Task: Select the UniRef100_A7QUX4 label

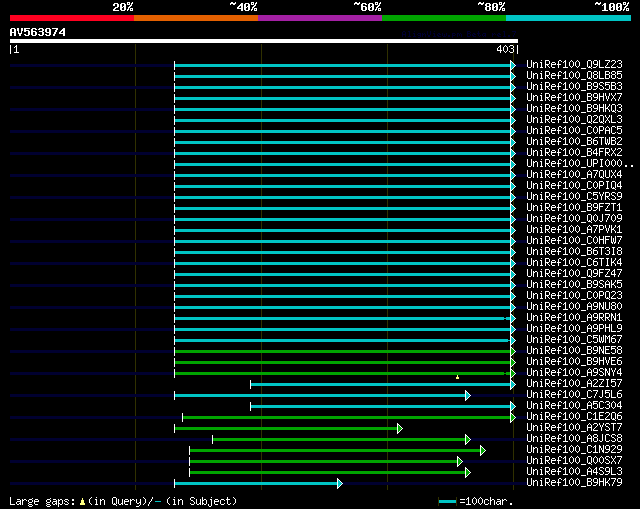Action: (x=574, y=175)
